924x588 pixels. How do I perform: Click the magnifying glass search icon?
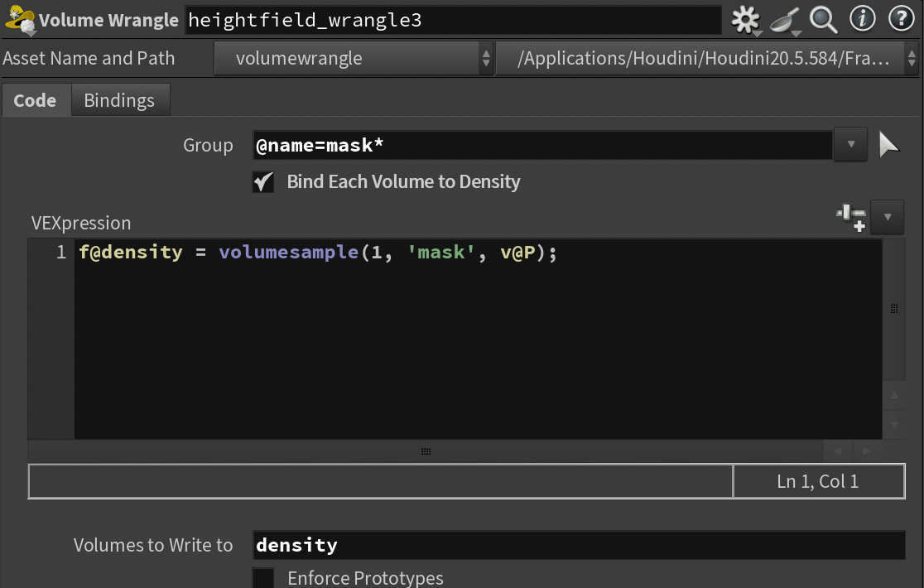coord(823,19)
